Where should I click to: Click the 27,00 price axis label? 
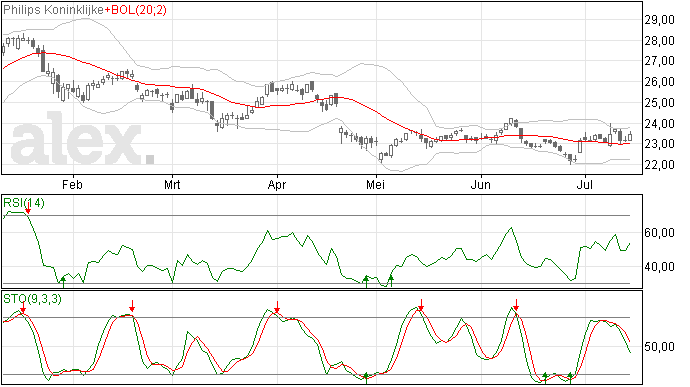[659, 61]
